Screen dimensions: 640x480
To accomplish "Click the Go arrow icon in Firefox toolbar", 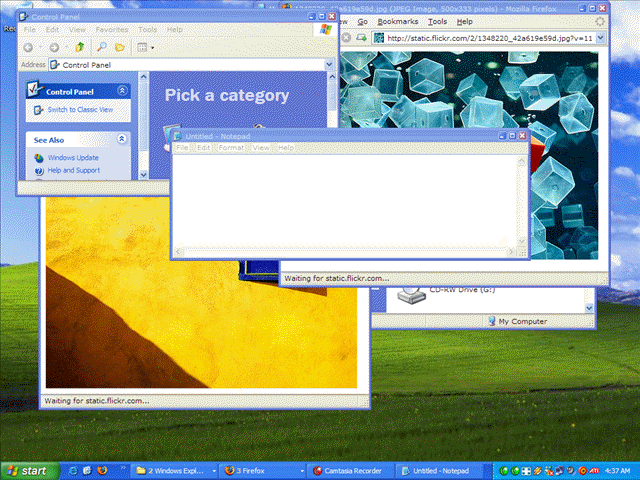I will pos(361,38).
